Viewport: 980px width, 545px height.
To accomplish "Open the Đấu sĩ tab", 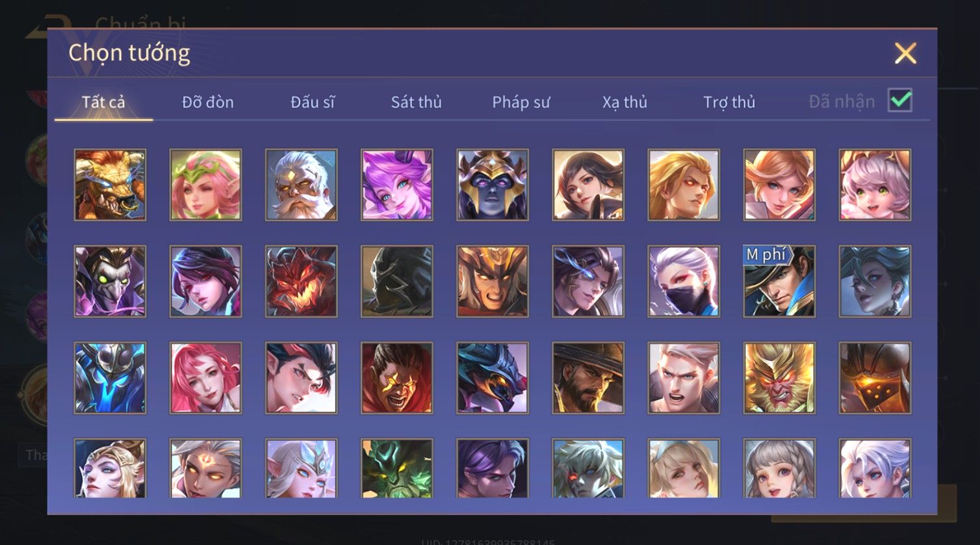I will click(313, 102).
